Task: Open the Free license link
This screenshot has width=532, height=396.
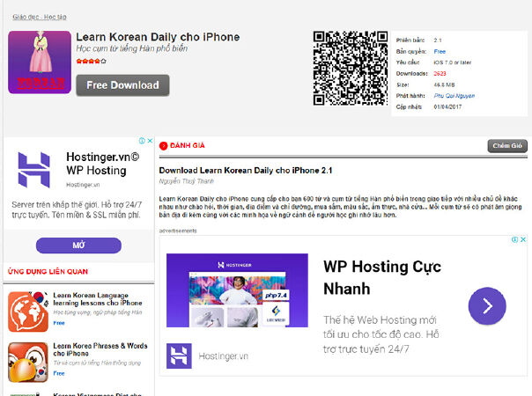Action: (440, 52)
